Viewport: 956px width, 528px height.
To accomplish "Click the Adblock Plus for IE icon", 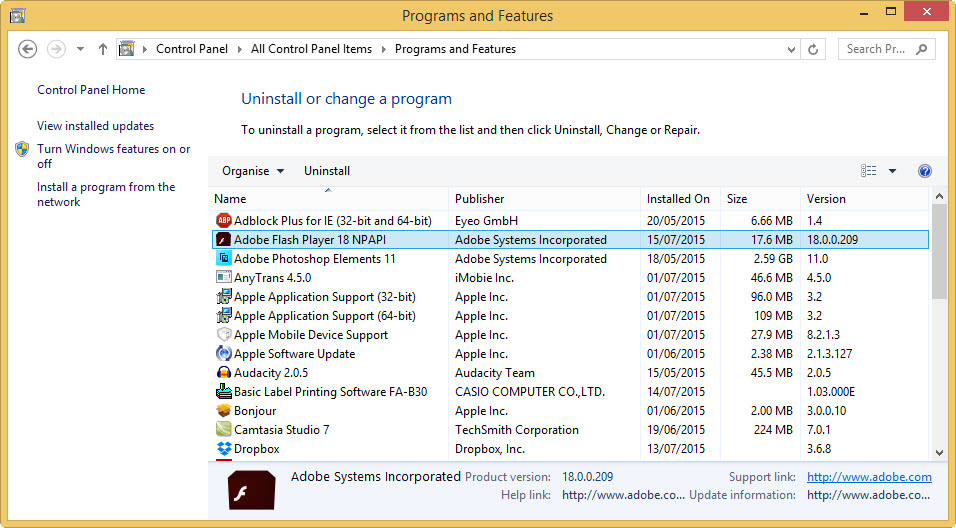I will [x=224, y=220].
